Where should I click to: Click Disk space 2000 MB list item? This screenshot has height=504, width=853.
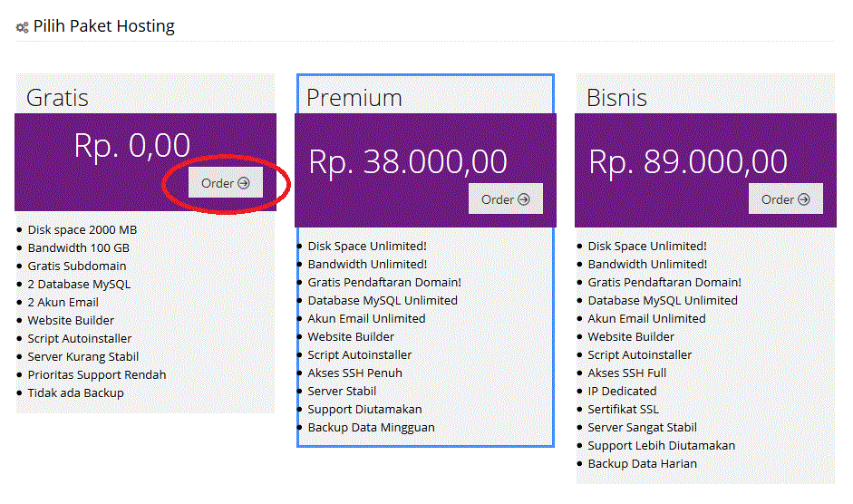(82, 229)
